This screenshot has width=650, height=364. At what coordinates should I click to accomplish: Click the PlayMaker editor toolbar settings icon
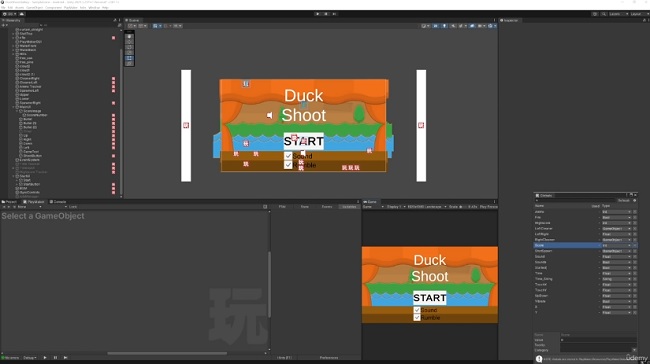pos(265,206)
